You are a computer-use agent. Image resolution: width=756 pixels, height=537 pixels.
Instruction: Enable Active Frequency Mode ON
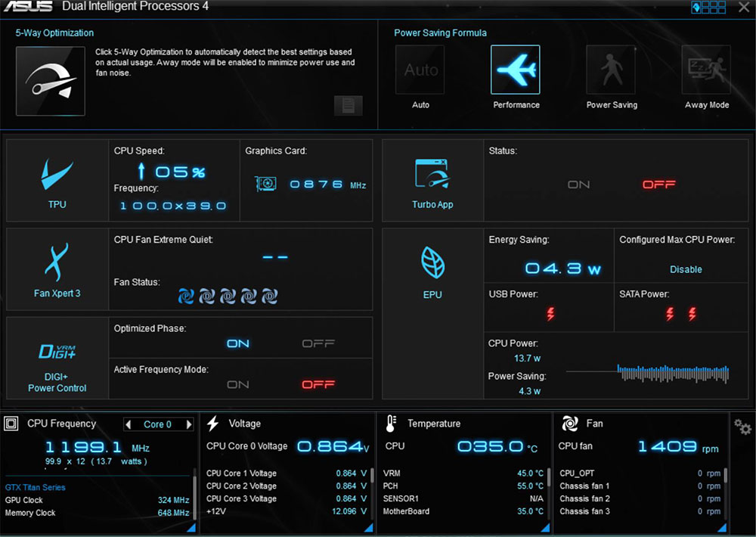tap(238, 384)
